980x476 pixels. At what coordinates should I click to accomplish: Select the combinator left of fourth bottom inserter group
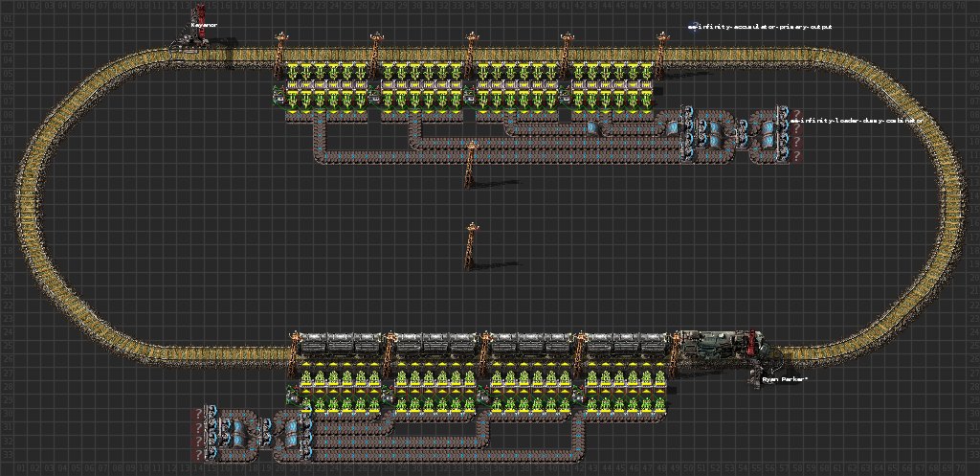coord(580,395)
